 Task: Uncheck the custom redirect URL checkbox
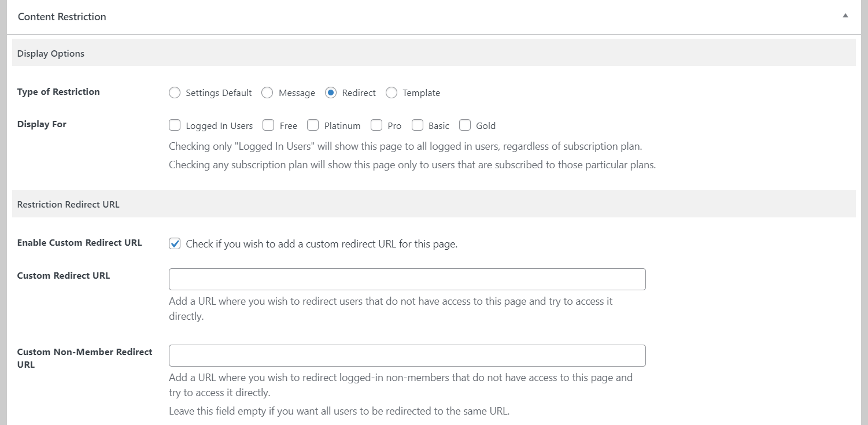(175, 243)
